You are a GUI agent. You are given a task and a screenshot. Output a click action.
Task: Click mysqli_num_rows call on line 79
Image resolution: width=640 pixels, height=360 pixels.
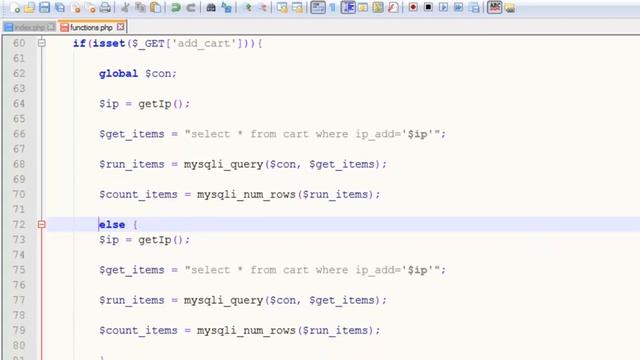click(x=286, y=330)
